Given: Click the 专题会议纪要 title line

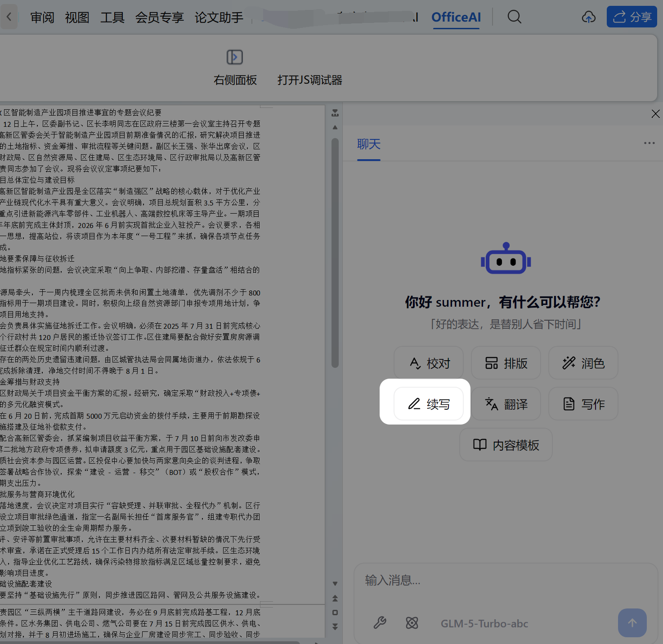Looking at the screenshot, I should coord(81,112).
